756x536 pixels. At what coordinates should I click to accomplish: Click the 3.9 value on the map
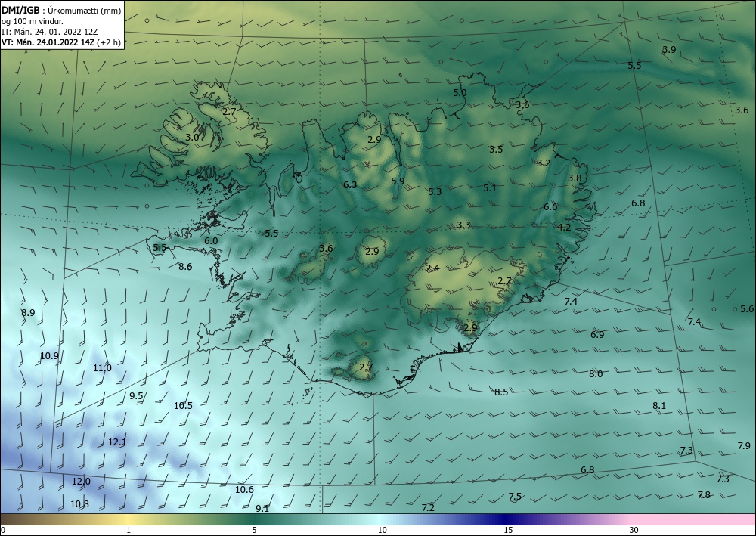[x=669, y=50]
